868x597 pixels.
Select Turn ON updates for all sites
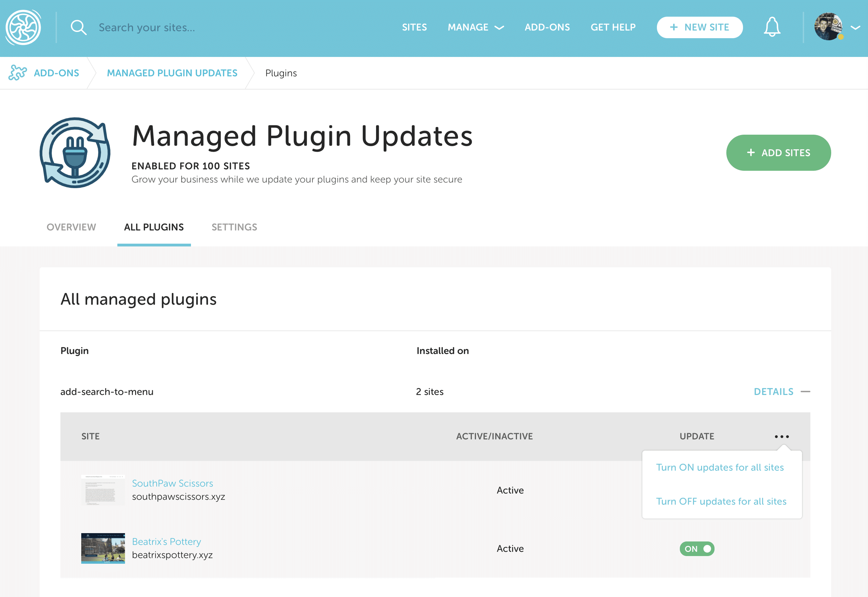tap(719, 468)
